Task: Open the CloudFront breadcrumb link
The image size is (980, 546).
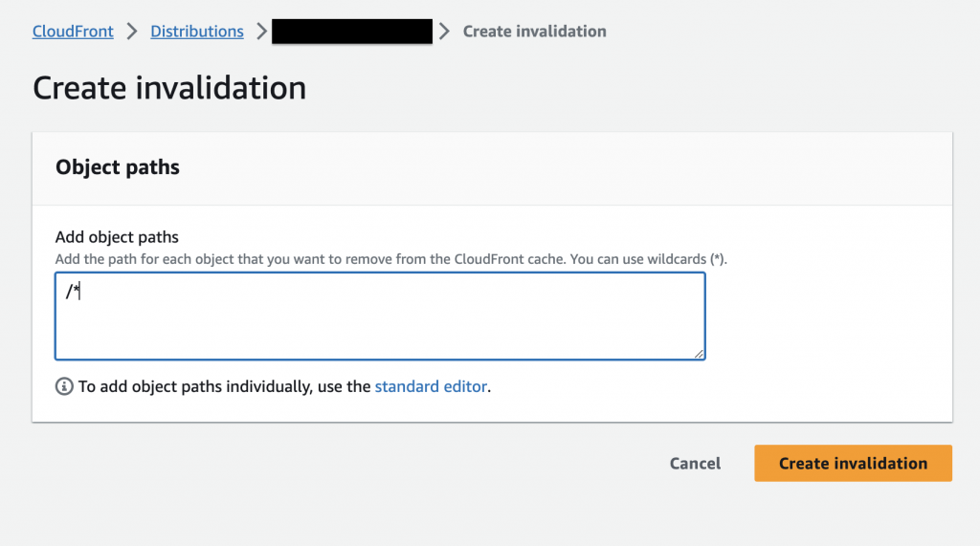Action: coord(73,32)
